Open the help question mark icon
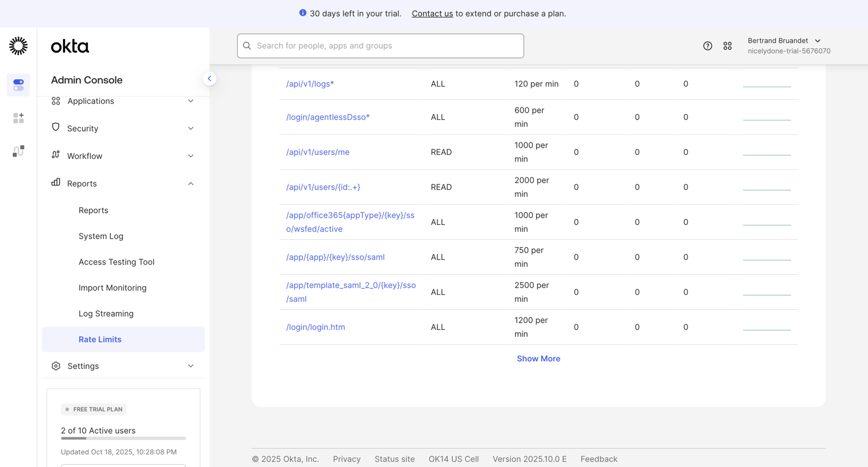Image resolution: width=868 pixels, height=467 pixels. 708,46
